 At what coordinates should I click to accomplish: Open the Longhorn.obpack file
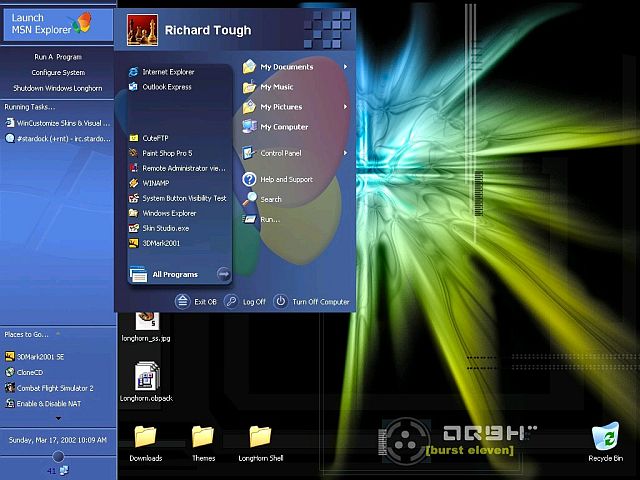tap(146, 378)
